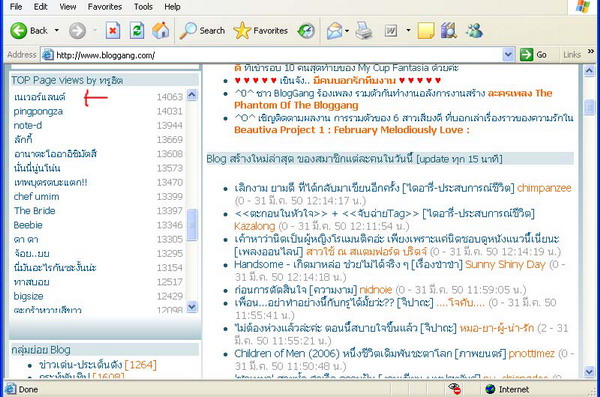Click the Print printer icon

tap(364, 31)
